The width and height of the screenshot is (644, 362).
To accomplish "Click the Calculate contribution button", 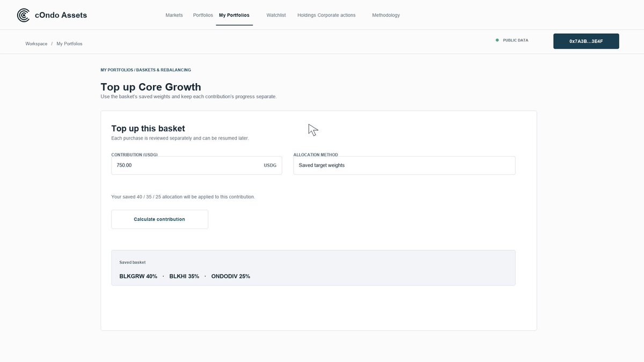I will coord(159,219).
